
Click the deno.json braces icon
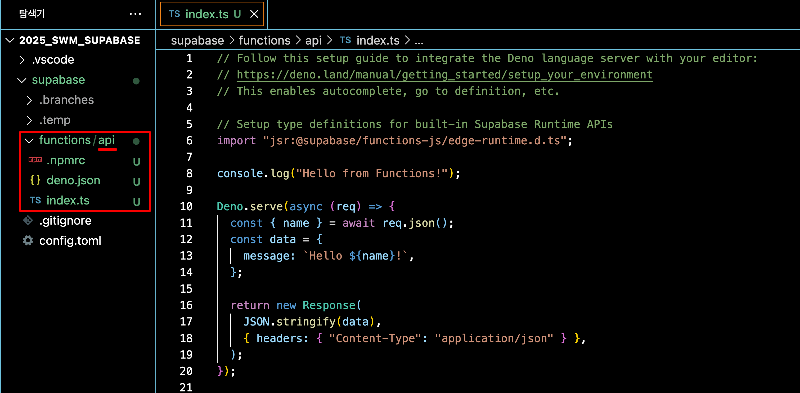35,181
